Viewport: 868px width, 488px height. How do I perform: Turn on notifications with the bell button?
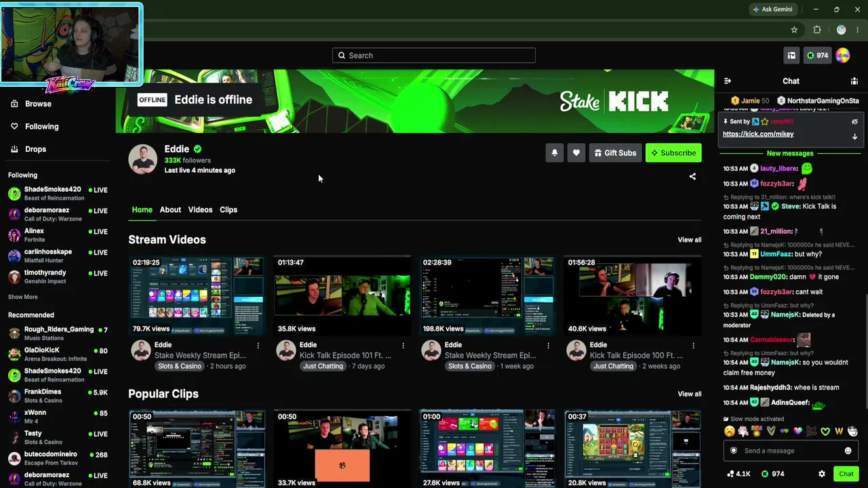pyautogui.click(x=554, y=153)
